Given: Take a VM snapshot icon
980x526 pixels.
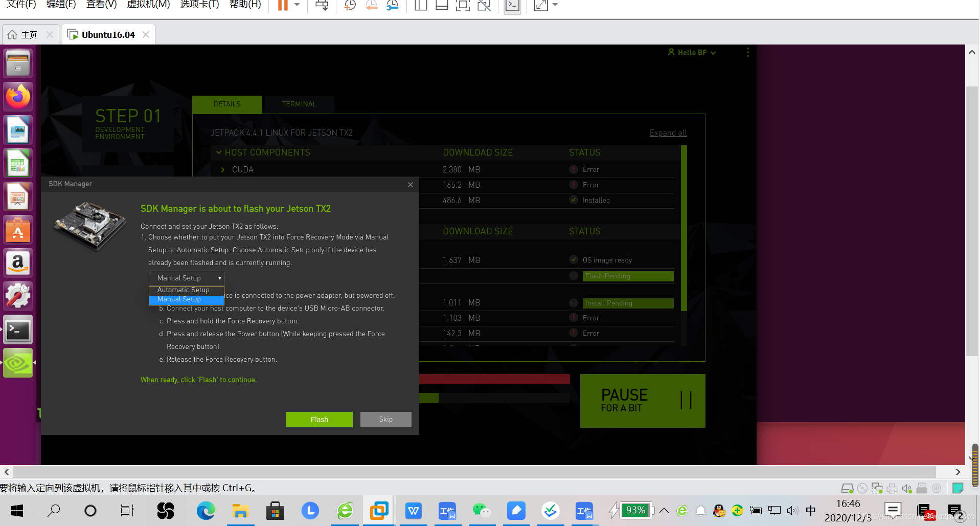Looking at the screenshot, I should coord(350,5).
